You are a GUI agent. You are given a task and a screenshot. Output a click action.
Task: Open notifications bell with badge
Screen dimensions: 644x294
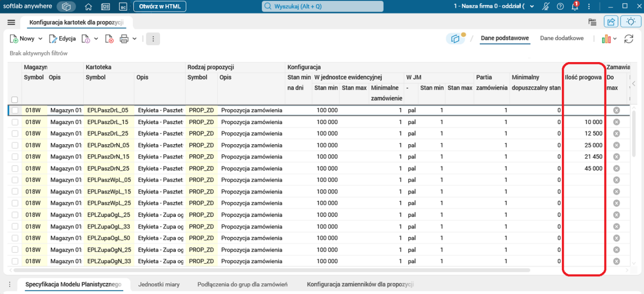coord(575,7)
